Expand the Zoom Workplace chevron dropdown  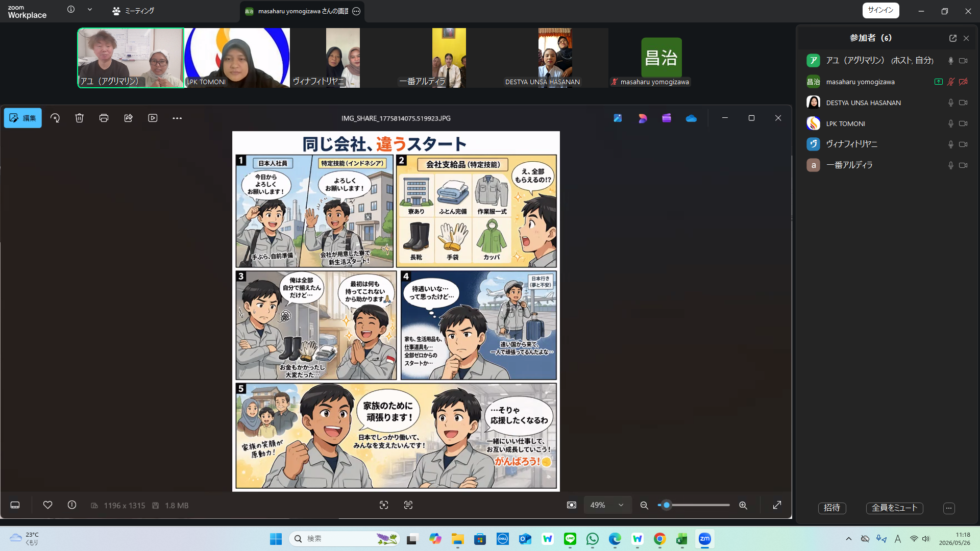[x=90, y=9]
